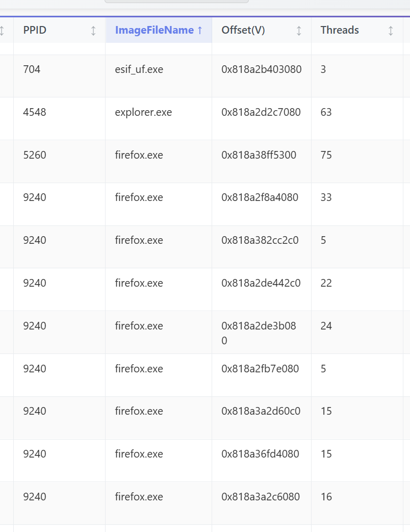Screen dimensions: 410x532
Task: Click the thread count 63 cell
Action: coord(357,119)
